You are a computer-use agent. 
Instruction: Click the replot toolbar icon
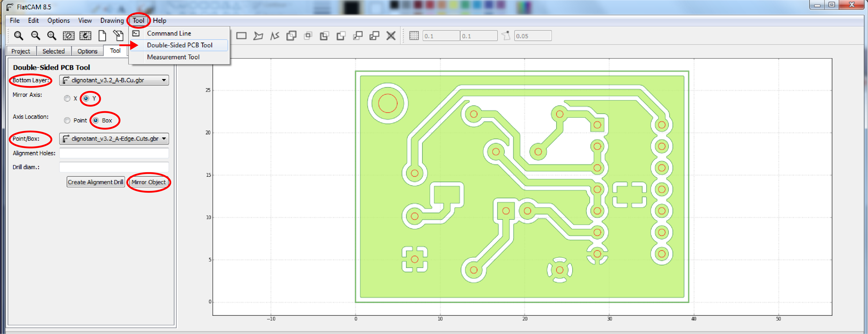(x=85, y=35)
